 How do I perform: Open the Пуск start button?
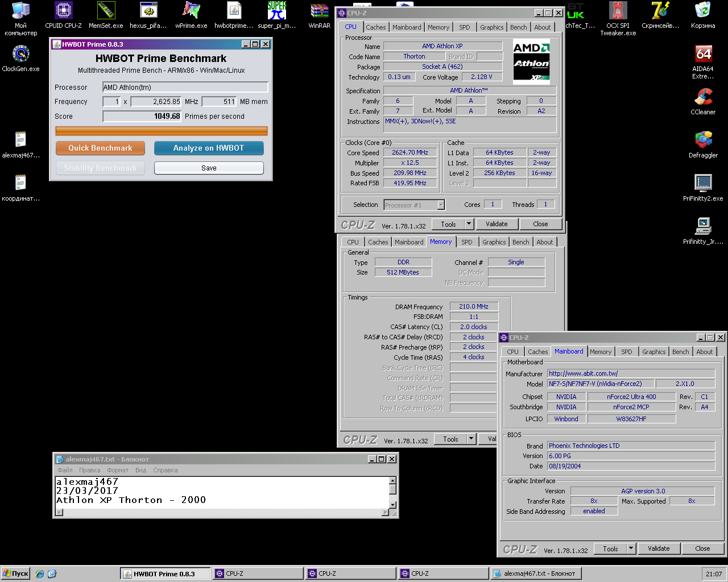15,573
